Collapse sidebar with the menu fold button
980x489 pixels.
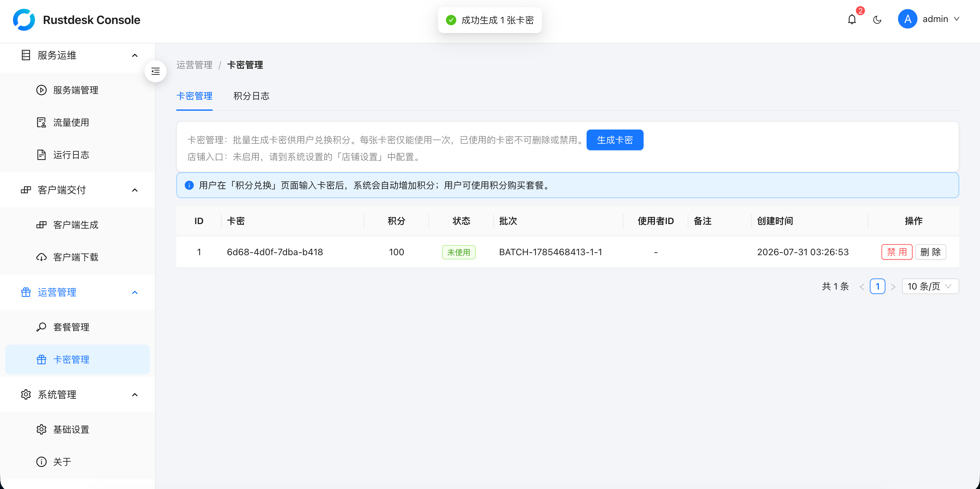(x=155, y=71)
